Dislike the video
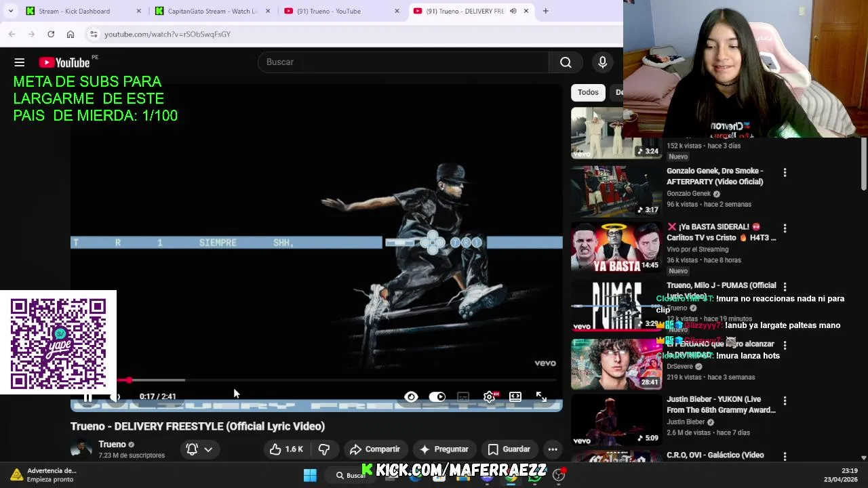This screenshot has width=868, height=488. (324, 449)
